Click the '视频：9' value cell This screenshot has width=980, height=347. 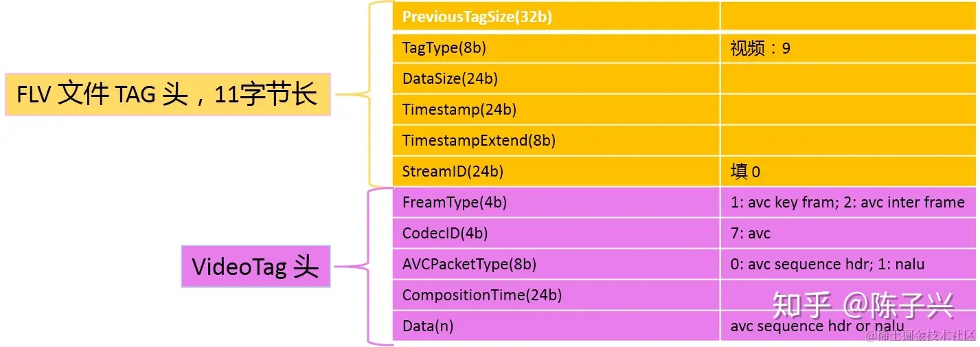(x=847, y=48)
